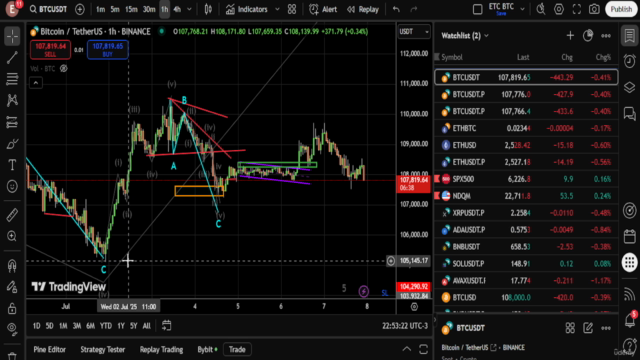Open the Replay Trading tab

[161, 349]
